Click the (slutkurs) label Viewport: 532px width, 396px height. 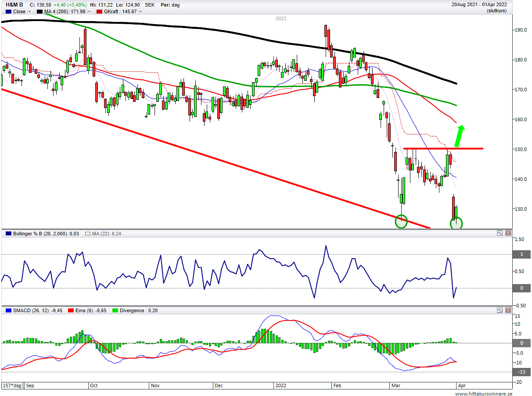(496, 11)
